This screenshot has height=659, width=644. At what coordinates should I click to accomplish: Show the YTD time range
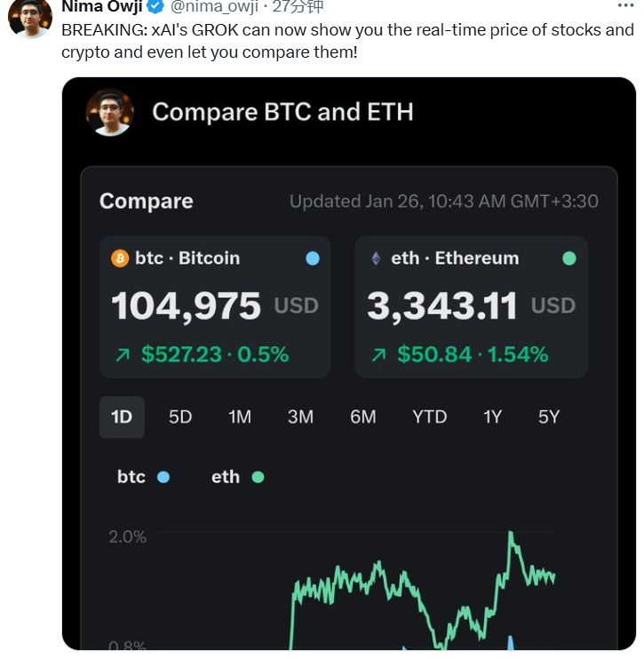[429, 417]
